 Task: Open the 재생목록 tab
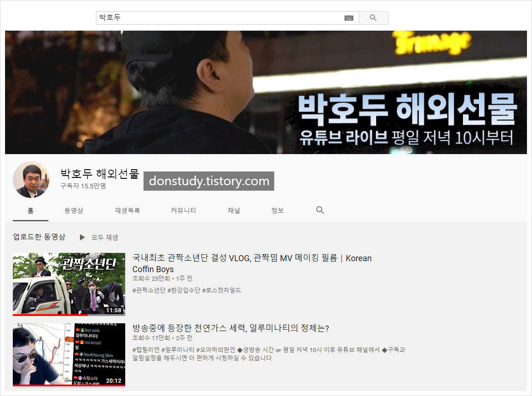127,211
